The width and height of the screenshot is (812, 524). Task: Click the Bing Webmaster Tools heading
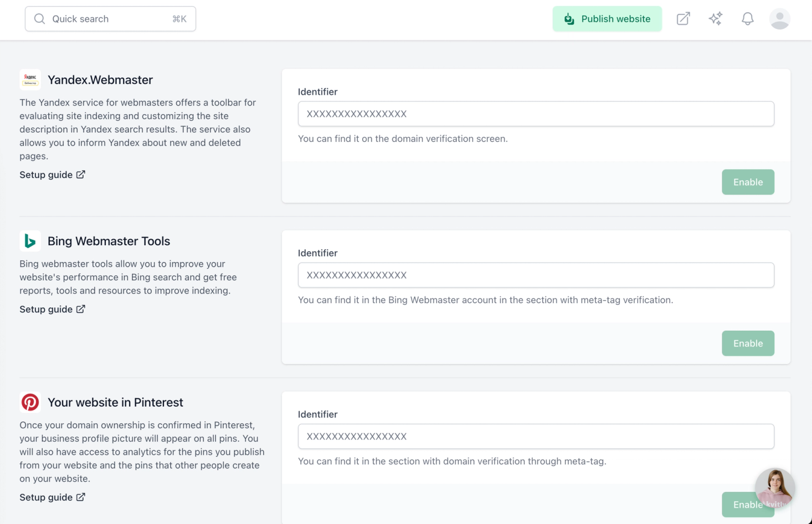tap(109, 241)
